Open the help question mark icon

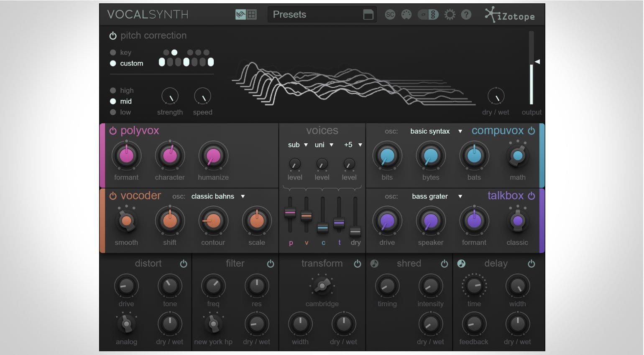[466, 15]
